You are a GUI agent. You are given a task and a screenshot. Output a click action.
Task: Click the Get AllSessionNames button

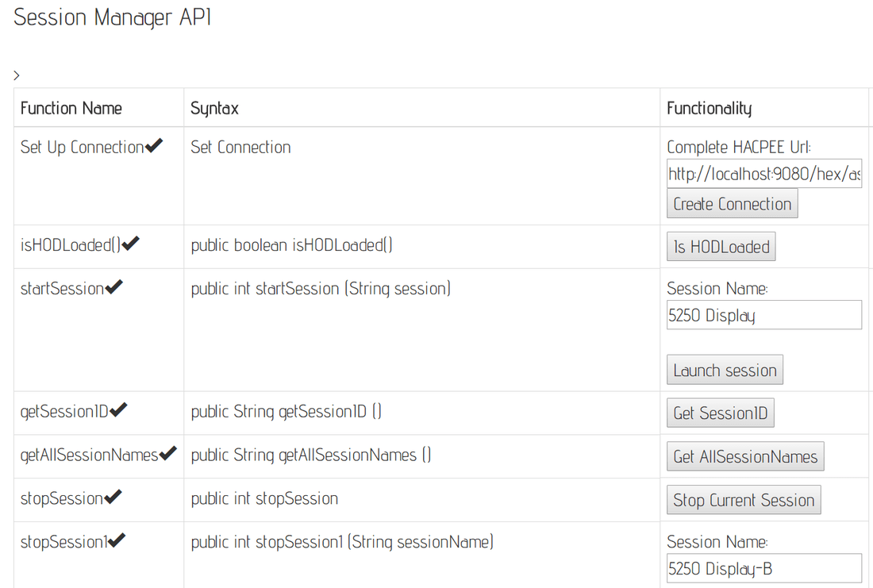click(x=745, y=456)
